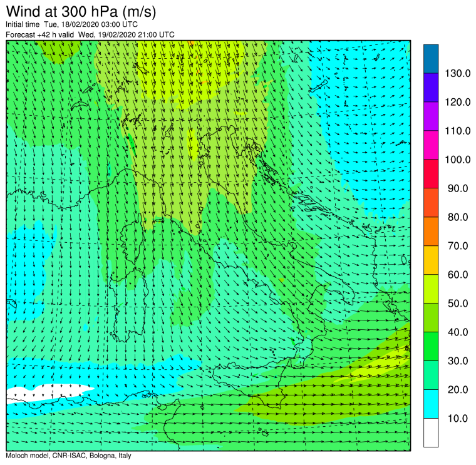Pick the orange 70-80 legend swatch

tap(431, 232)
